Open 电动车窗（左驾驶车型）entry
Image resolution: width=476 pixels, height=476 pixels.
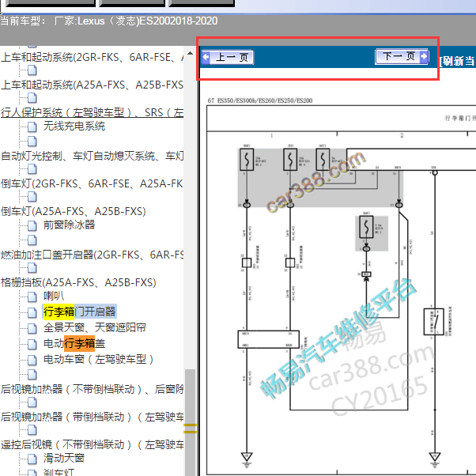pos(99,360)
